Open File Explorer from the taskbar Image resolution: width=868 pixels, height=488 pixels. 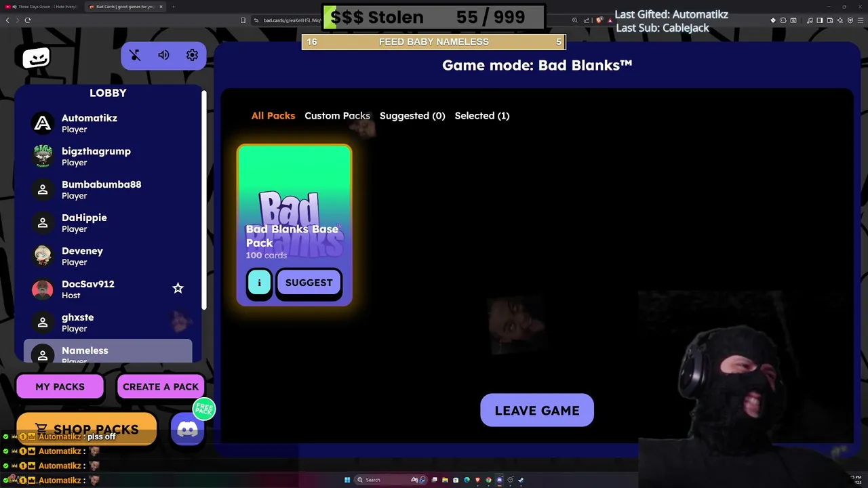coord(445,480)
